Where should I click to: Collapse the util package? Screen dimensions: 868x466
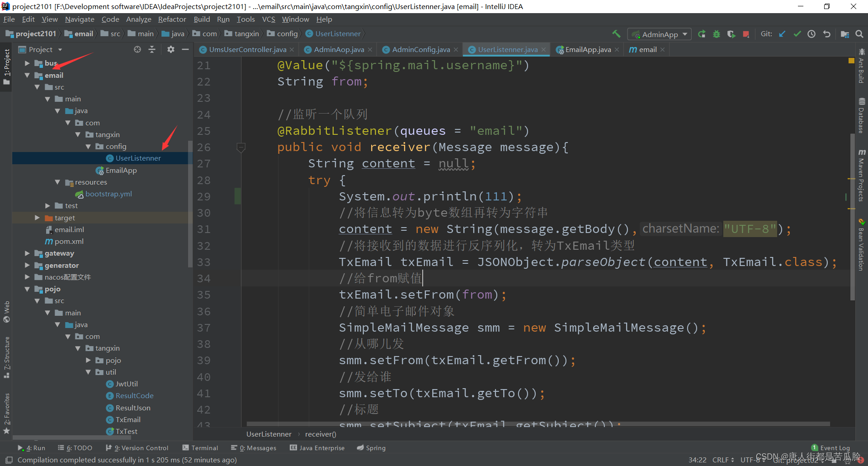[x=88, y=372]
